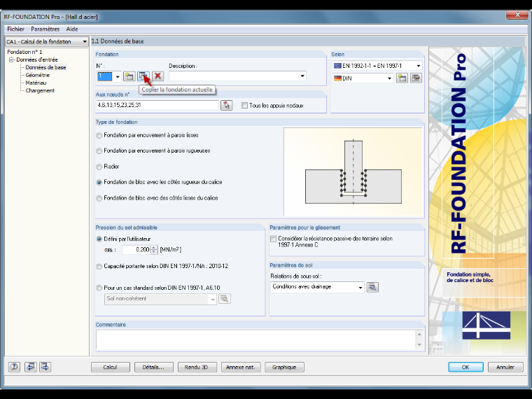532x399 pixels.
Task: Create a new foundation icon
Action: [129, 76]
